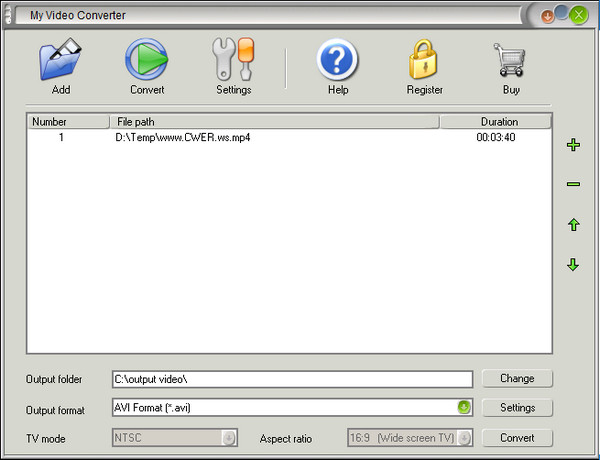
Task: Expand the Output format dropdown
Action: [x=464, y=408]
